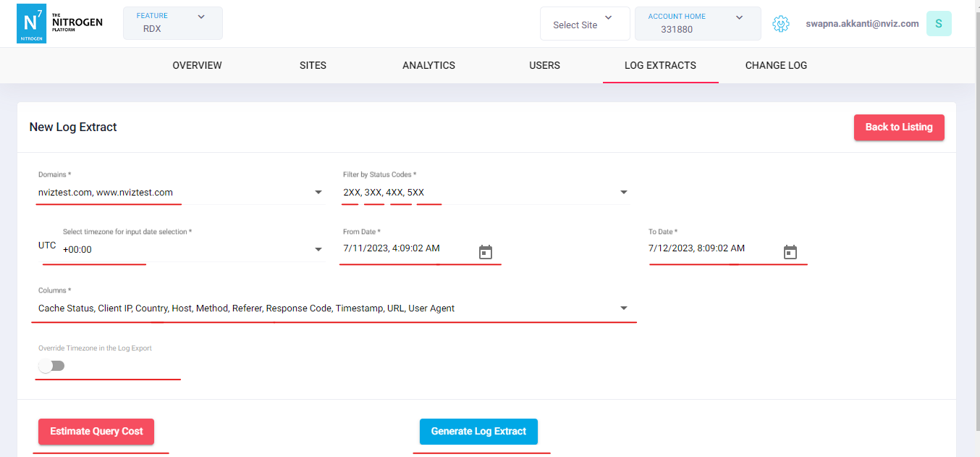980x457 pixels.
Task: Click the Back to Listing button
Action: point(899,127)
